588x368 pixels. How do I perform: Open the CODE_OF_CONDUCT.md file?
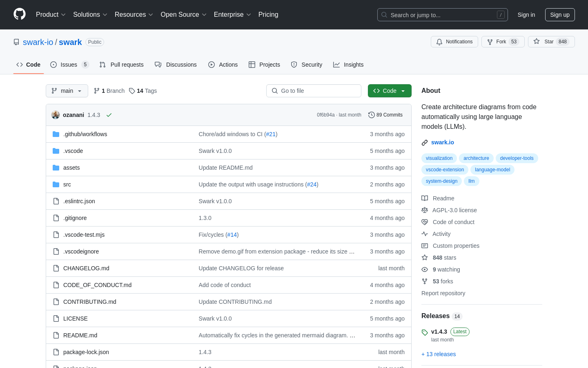point(97,285)
